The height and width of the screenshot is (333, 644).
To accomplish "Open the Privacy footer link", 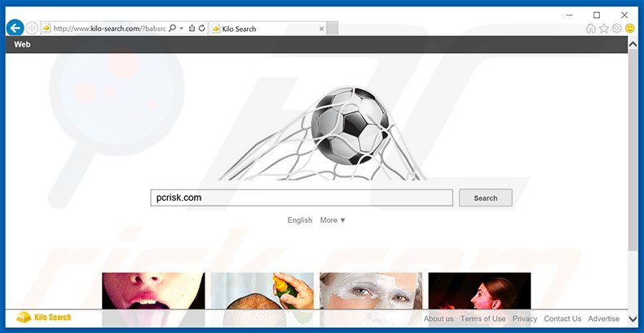I will (x=524, y=318).
